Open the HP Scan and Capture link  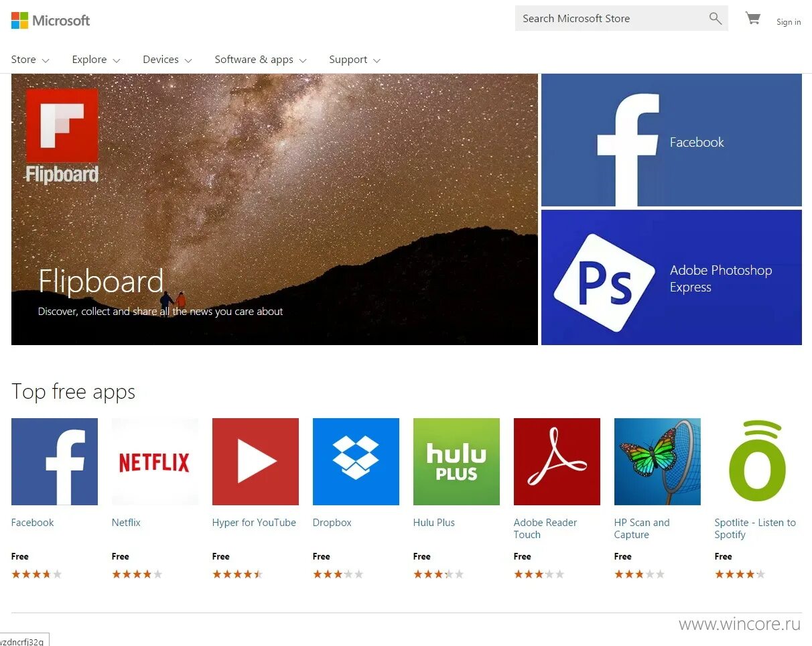coord(642,529)
